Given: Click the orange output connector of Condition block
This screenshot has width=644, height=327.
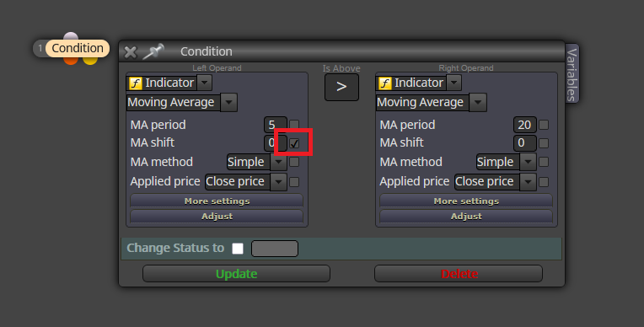Looking at the screenshot, I should 71,61.
